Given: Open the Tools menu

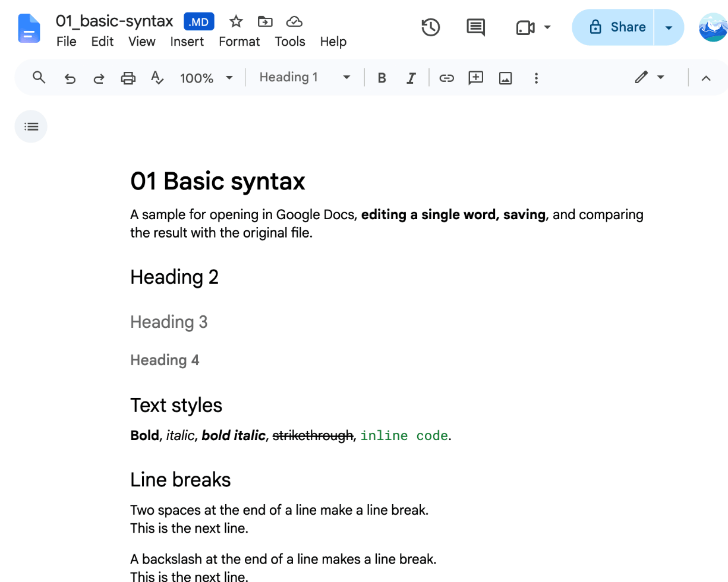Looking at the screenshot, I should [290, 42].
